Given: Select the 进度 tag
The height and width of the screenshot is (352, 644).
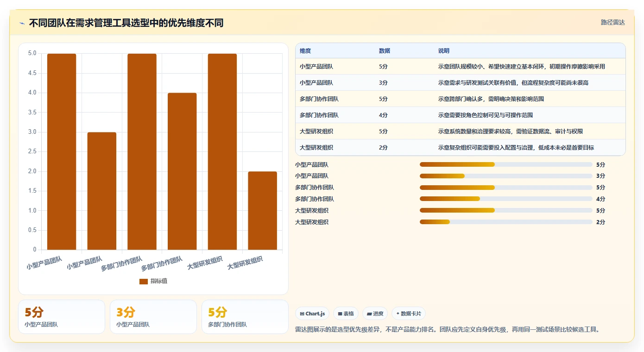Looking at the screenshot, I should tap(375, 314).
